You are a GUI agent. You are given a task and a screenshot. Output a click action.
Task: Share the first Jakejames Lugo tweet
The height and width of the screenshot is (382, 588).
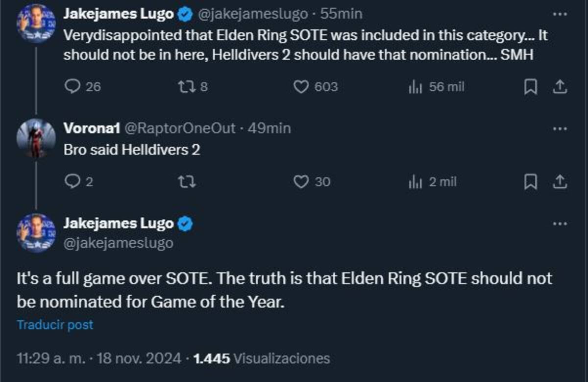pos(560,87)
